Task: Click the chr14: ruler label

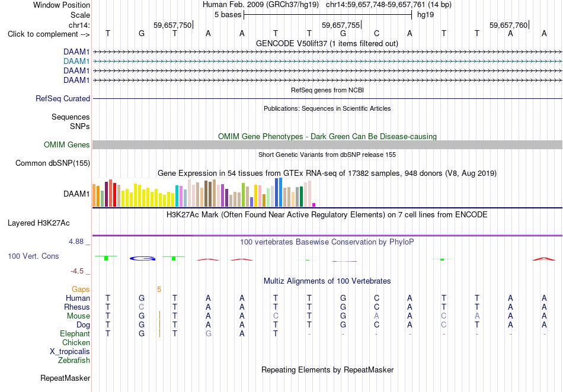Action: click(x=79, y=25)
